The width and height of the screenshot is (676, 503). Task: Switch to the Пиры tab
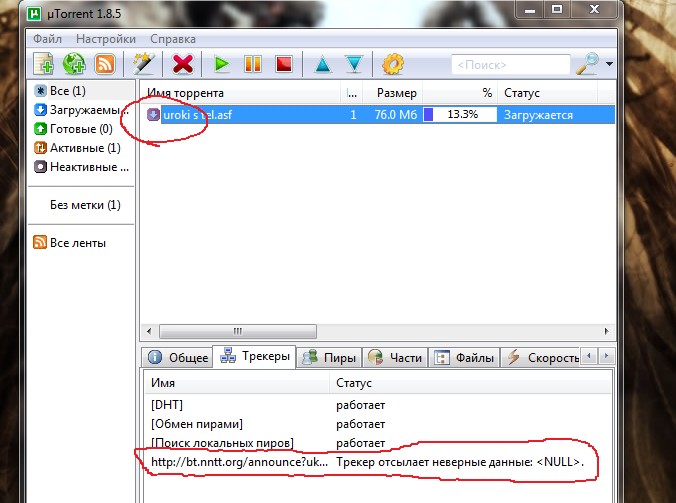click(329, 357)
